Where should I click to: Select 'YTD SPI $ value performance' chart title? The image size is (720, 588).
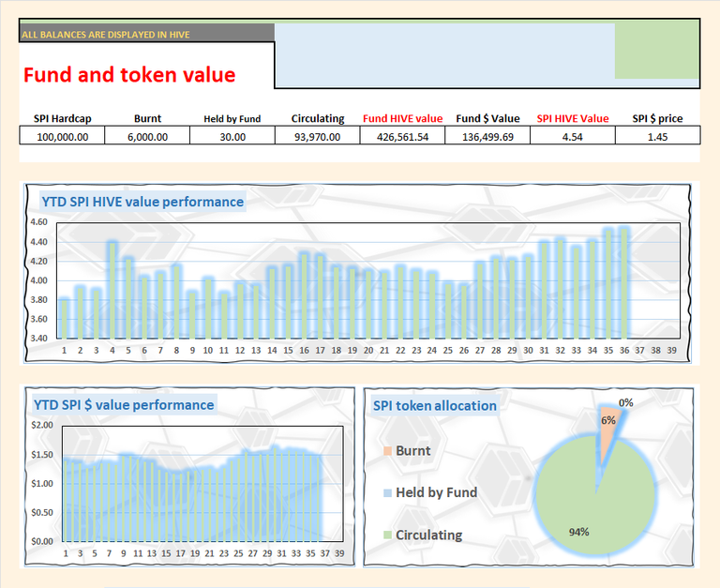[124, 405]
